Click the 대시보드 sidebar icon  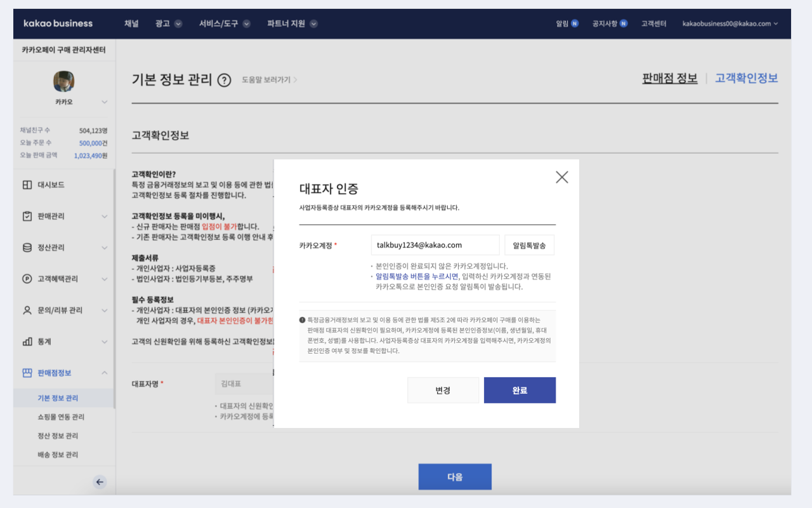click(27, 185)
